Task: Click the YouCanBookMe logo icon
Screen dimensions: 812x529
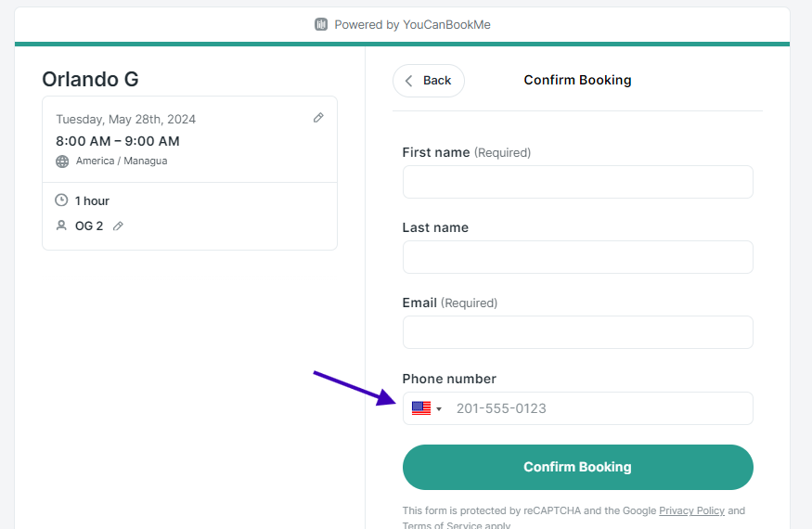Action: 321,24
